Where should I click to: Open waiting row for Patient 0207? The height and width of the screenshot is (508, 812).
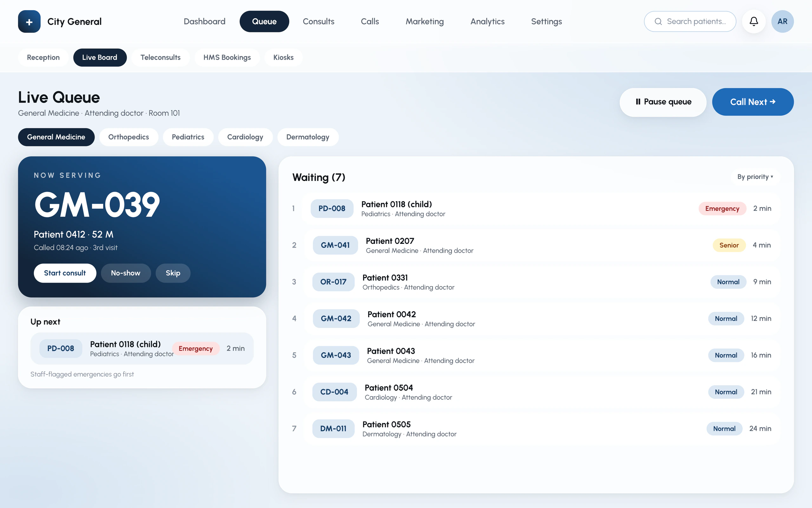[541, 245]
